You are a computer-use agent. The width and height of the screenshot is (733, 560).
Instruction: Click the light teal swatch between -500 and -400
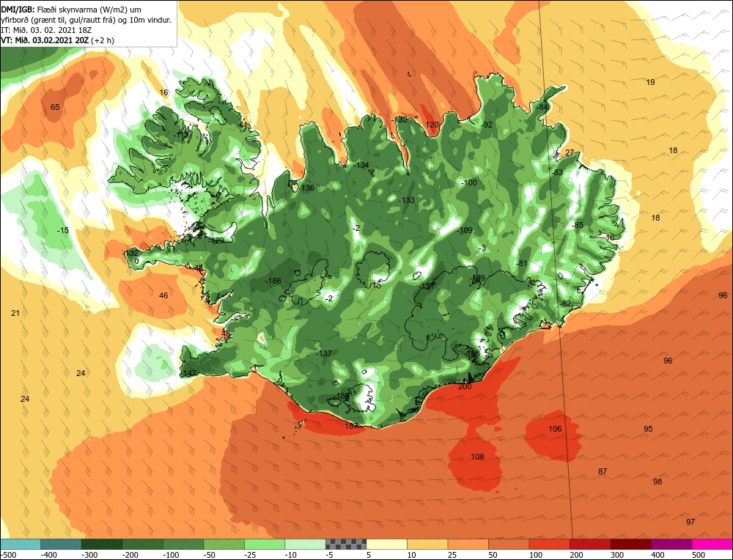[x=21, y=544]
